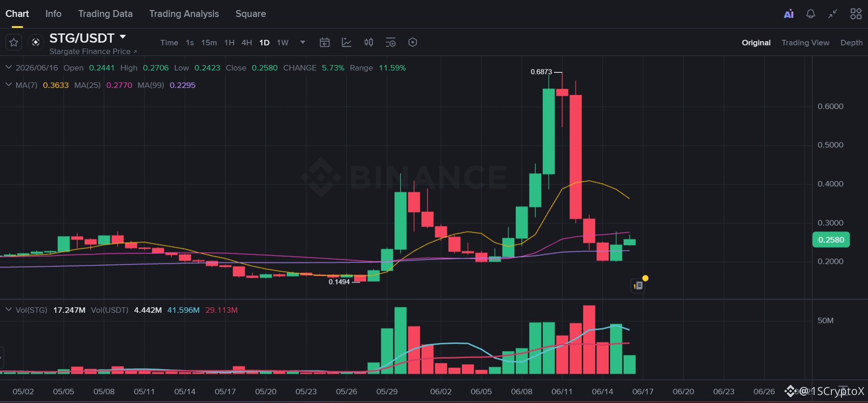Select the 15m interval

click(x=209, y=43)
